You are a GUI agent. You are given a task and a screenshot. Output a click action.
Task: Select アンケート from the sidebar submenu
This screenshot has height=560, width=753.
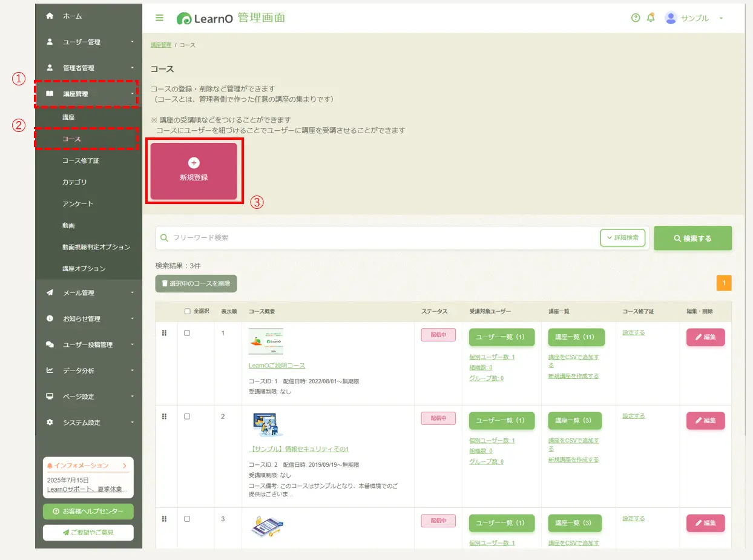pos(77,204)
